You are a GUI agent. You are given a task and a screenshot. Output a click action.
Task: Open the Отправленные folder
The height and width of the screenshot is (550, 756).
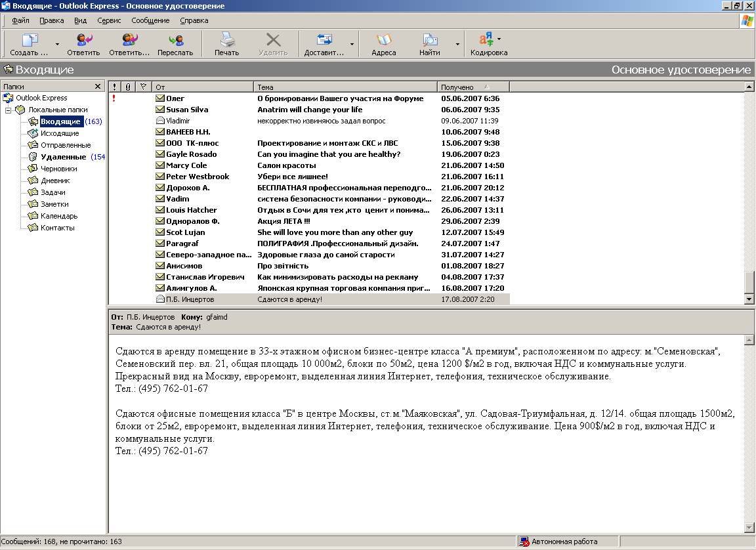pos(66,145)
